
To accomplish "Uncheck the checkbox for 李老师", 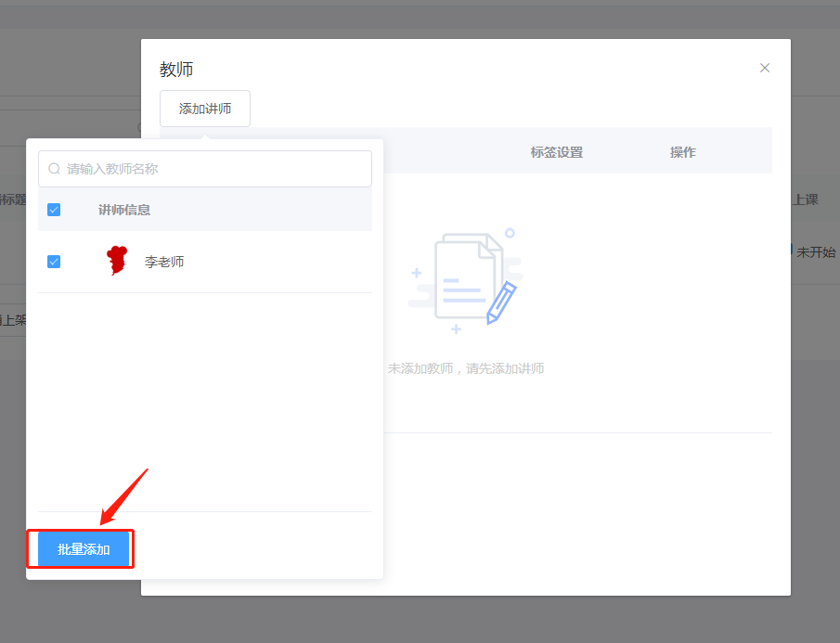I will (54, 262).
